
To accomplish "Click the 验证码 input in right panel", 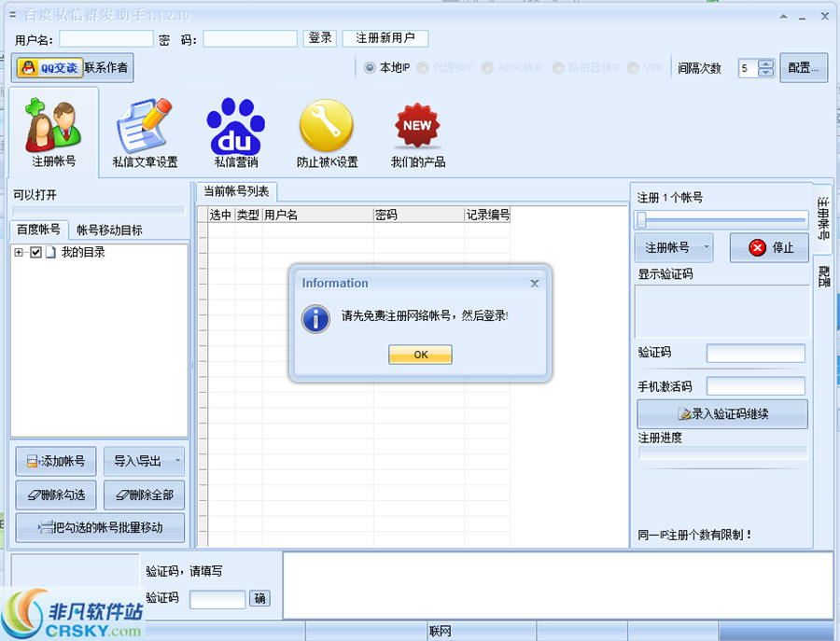I will (x=756, y=354).
